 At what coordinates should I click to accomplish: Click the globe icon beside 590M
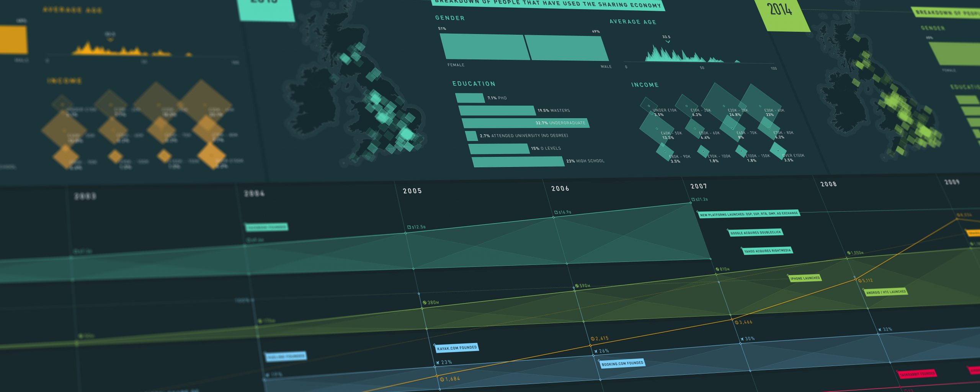point(577,286)
